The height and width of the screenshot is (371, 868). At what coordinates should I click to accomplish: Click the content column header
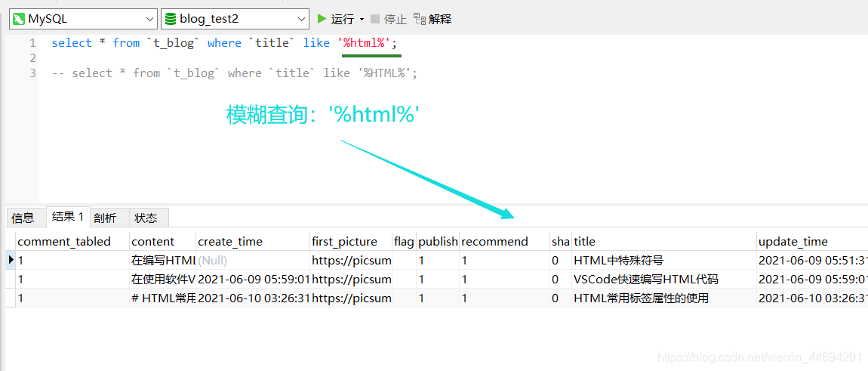click(163, 241)
